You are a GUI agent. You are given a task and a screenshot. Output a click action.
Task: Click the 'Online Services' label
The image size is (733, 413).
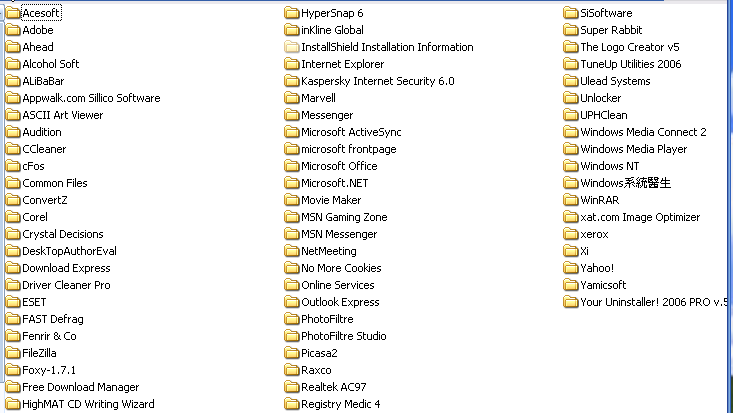pyautogui.click(x=338, y=285)
